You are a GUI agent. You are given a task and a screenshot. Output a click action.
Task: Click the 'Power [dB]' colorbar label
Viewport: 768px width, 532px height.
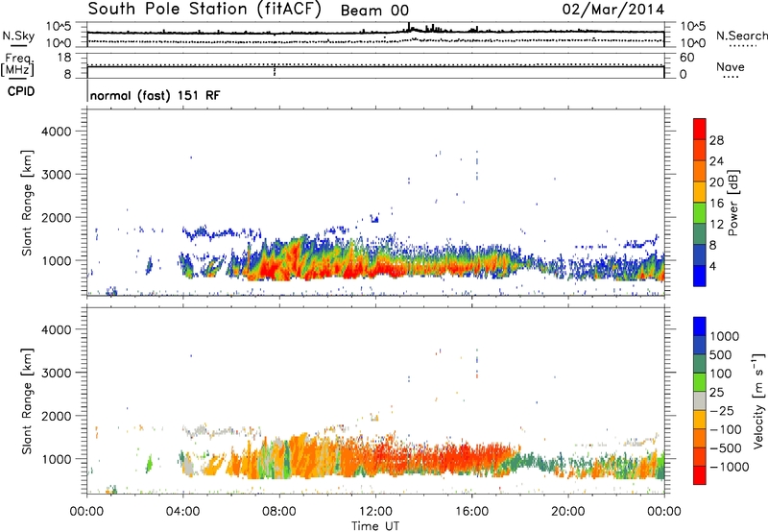[x=732, y=203]
